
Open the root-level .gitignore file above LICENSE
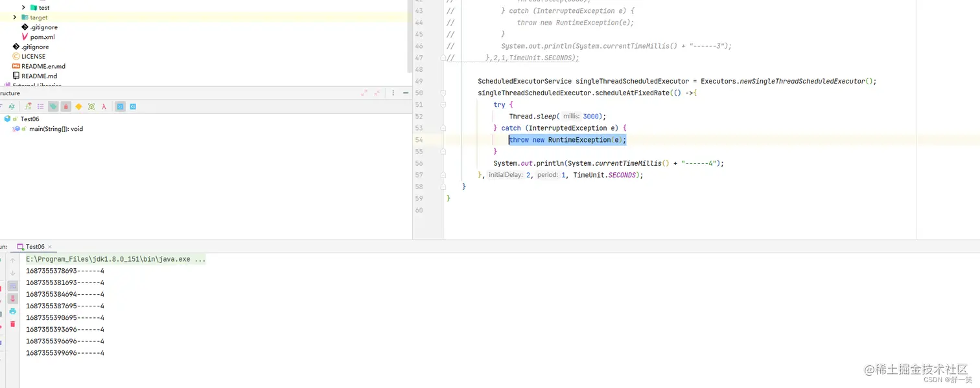click(x=35, y=47)
